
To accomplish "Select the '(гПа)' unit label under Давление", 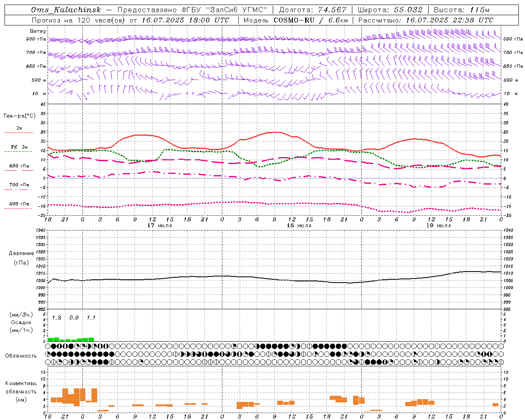I will [x=21, y=263].
